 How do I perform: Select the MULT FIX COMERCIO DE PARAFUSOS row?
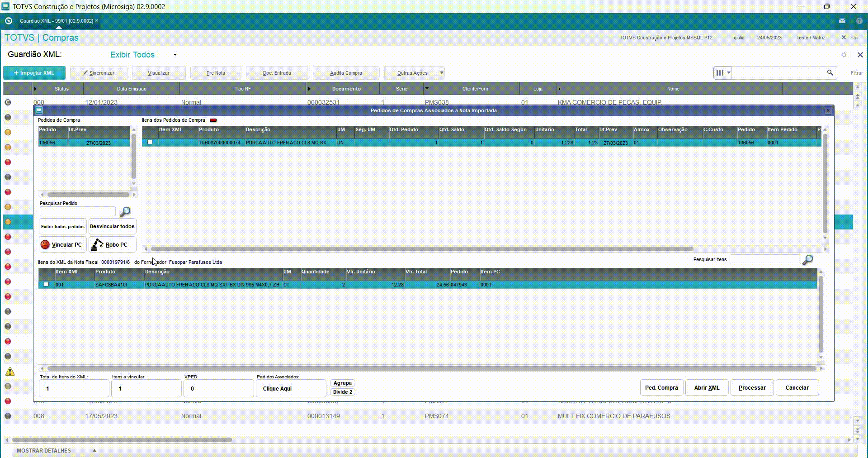[428, 416]
